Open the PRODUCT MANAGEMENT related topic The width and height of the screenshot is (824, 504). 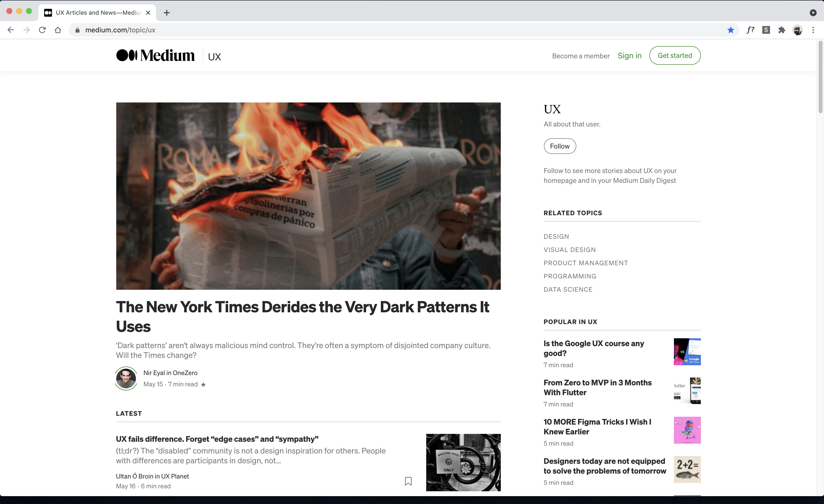(586, 263)
